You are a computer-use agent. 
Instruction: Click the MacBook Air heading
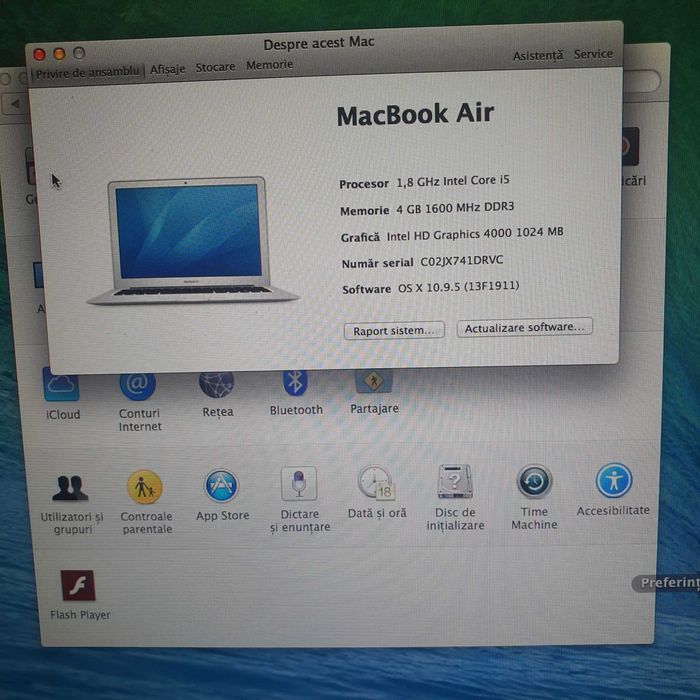point(415,114)
